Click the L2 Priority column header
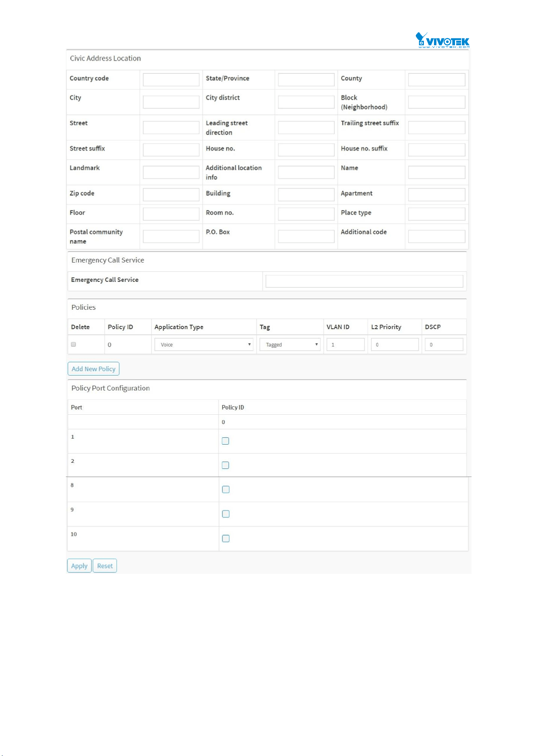The image size is (535, 756). coord(386,327)
